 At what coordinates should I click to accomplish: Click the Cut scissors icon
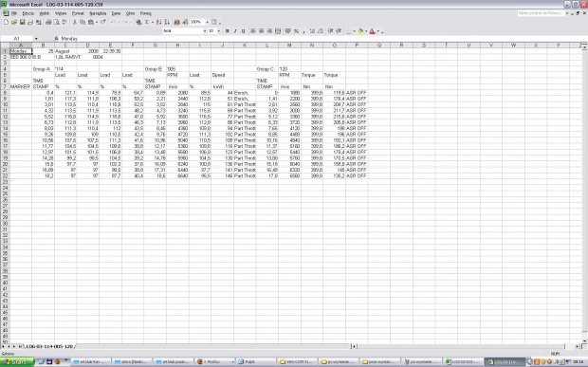point(75,22)
